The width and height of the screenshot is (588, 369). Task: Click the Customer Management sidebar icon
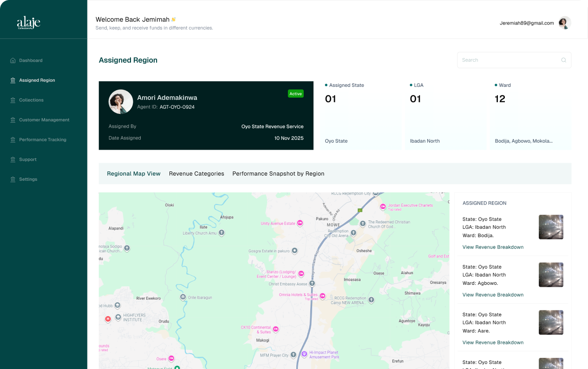pyautogui.click(x=13, y=120)
